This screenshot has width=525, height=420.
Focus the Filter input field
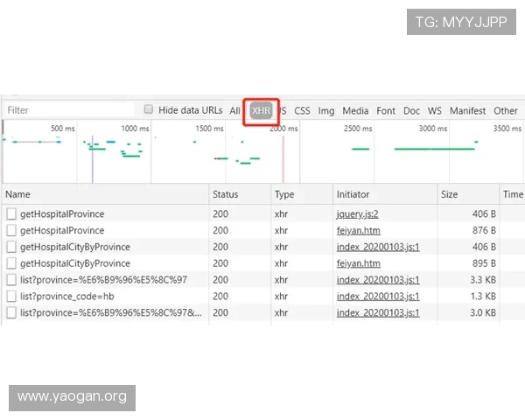tap(69, 110)
